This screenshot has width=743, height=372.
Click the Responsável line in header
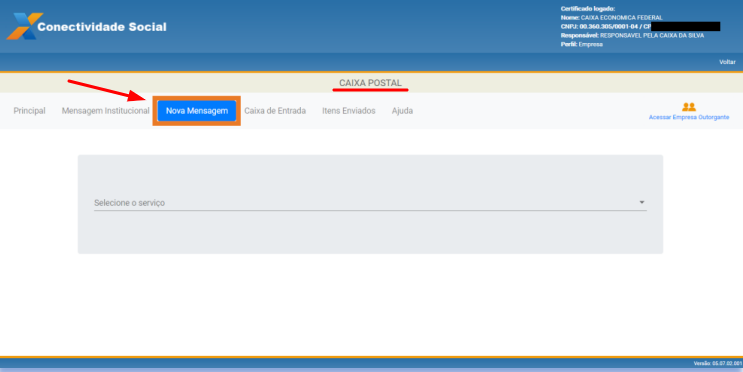[x=632, y=36]
